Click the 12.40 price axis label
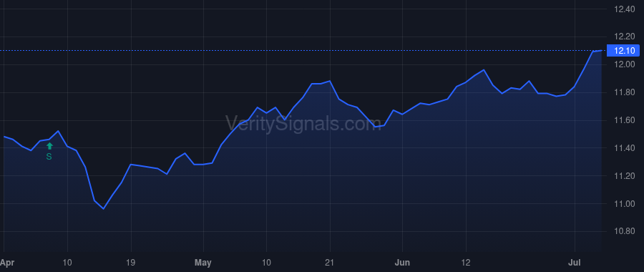Screen dimensions: 644x272 coord(624,9)
